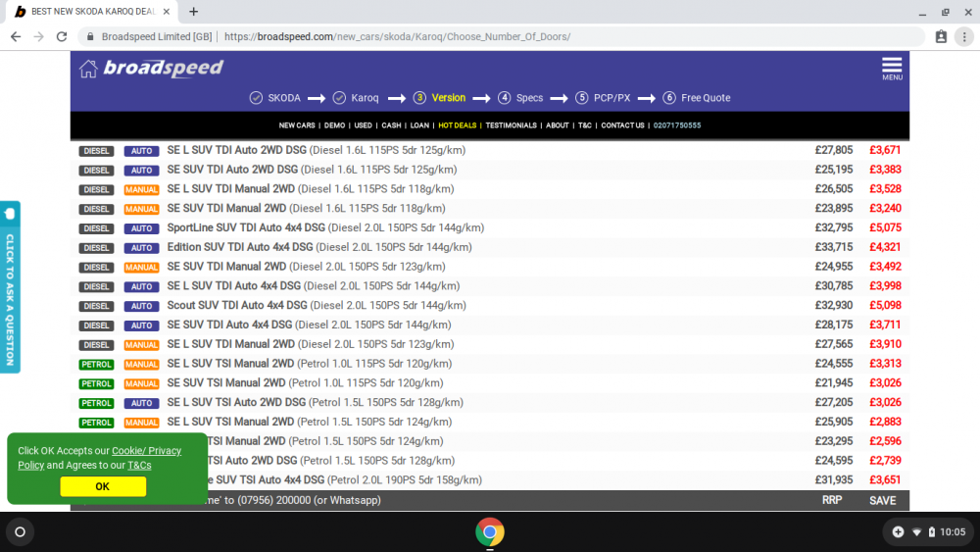
Task: Open the Cookie/ Privacy Policy link
Action: [99, 458]
